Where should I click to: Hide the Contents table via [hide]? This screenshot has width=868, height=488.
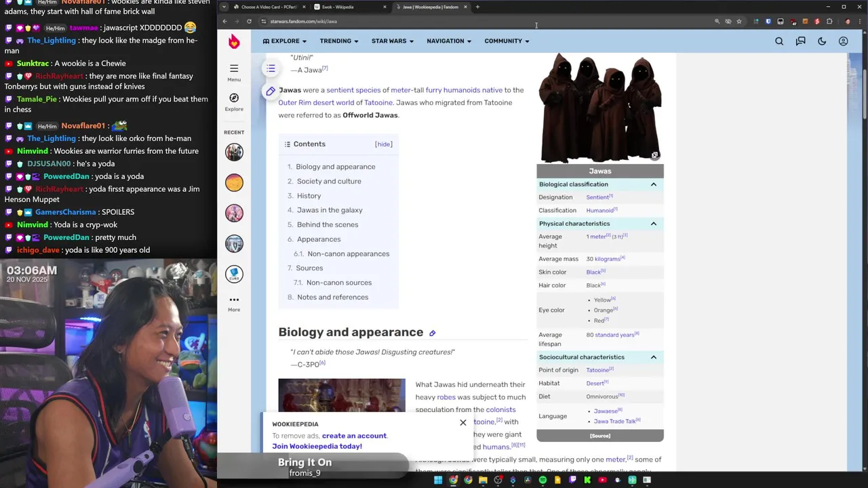click(x=384, y=144)
